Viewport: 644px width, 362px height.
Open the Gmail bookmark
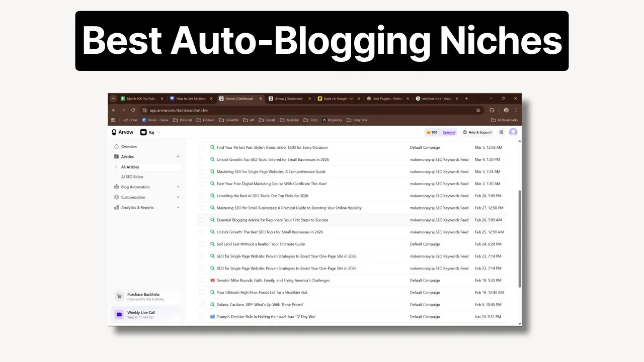(x=130, y=120)
